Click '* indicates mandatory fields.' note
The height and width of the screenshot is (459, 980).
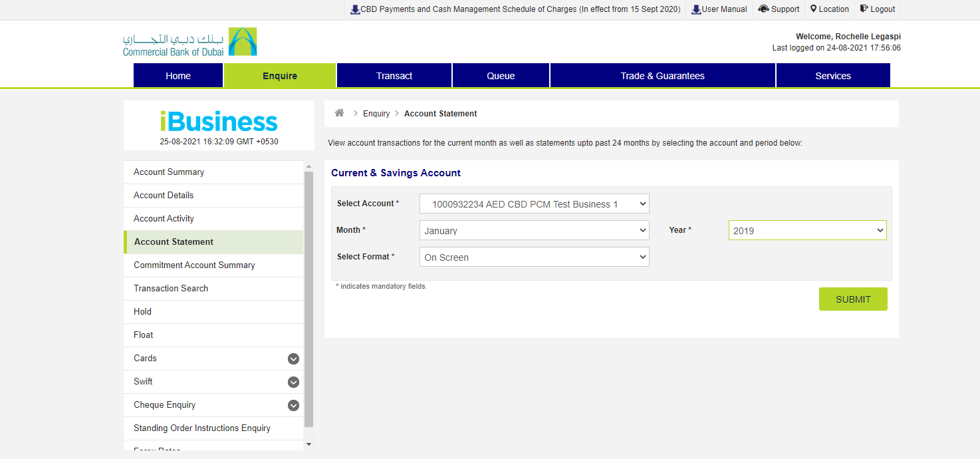381,287
